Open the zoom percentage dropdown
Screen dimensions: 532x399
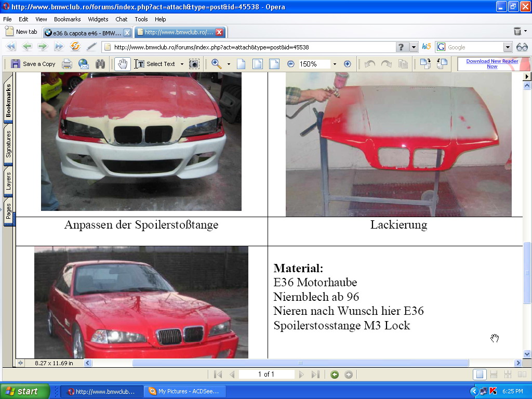click(x=335, y=64)
